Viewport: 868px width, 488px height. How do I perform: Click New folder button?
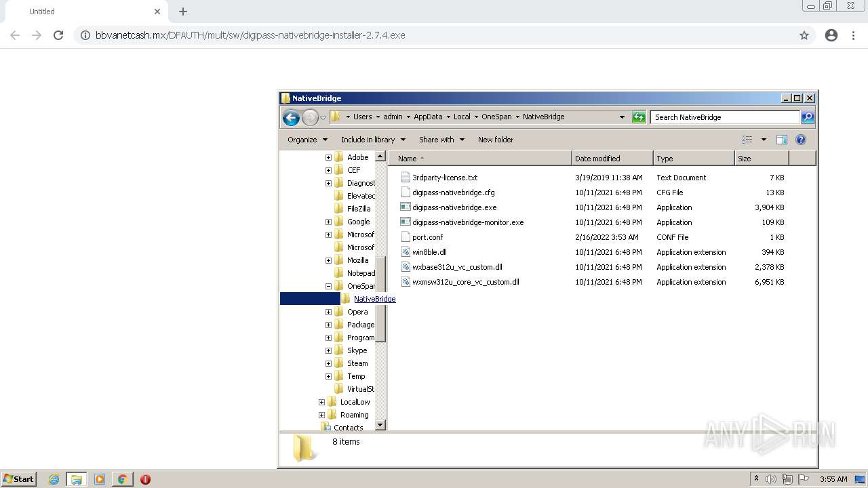(496, 140)
